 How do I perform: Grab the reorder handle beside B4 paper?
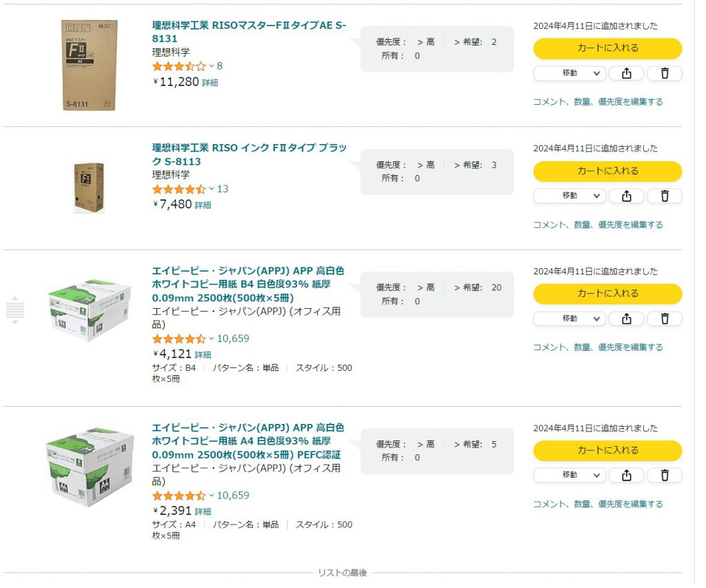tap(14, 310)
